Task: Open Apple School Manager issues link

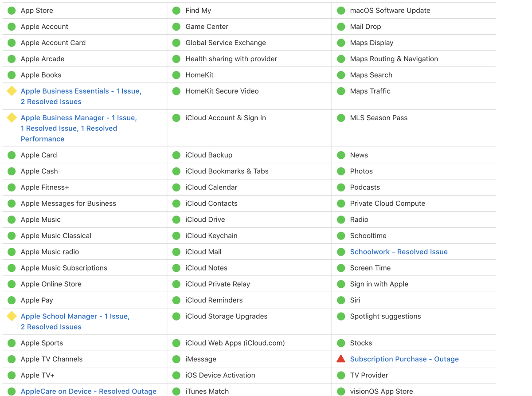Action: 75,317
